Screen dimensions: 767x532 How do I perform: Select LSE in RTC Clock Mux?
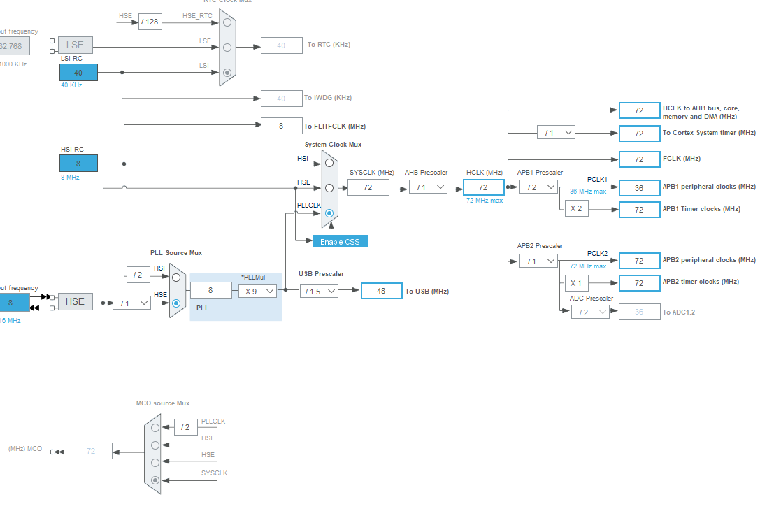pos(227,47)
